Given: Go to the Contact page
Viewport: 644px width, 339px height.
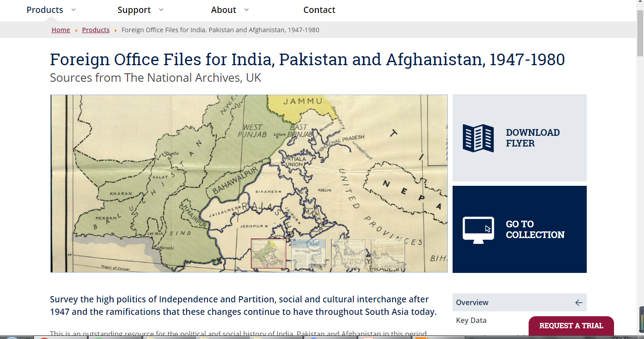Looking at the screenshot, I should click(x=319, y=10).
